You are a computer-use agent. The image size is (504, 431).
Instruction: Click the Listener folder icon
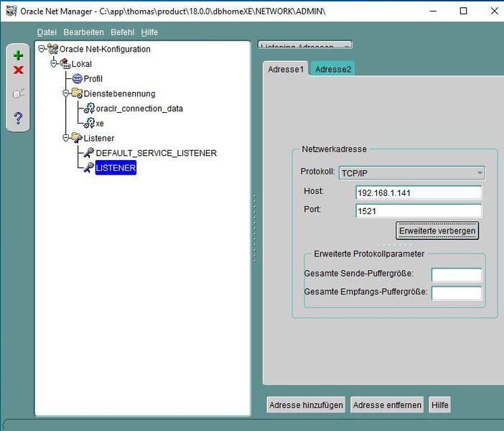[x=77, y=138]
